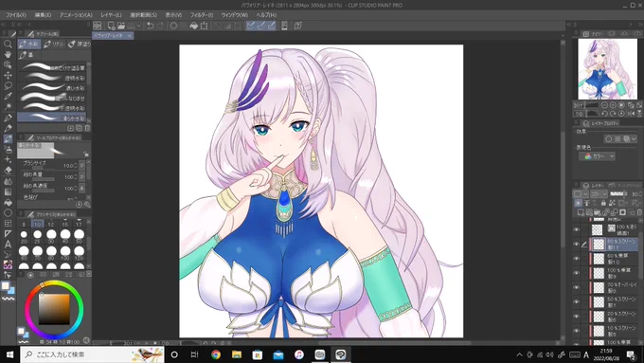Viewport: 644px width, 363px height.
Task: Select the Text tool
Action: [8, 245]
